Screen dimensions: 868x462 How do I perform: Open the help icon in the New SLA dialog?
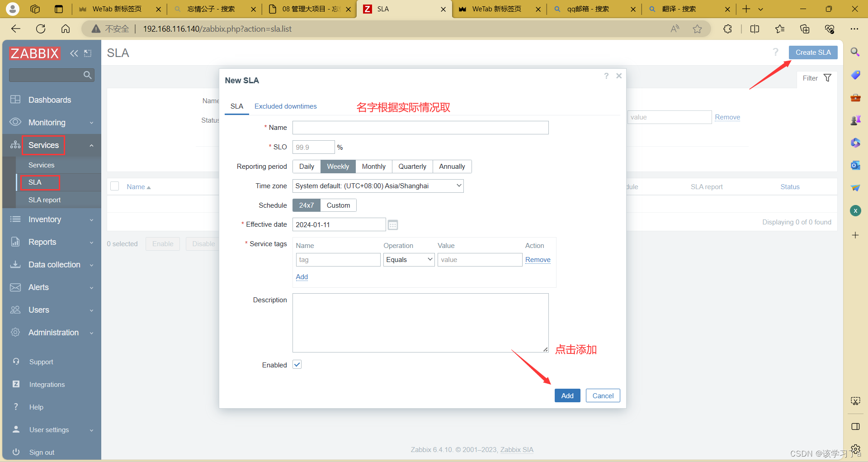coord(606,76)
